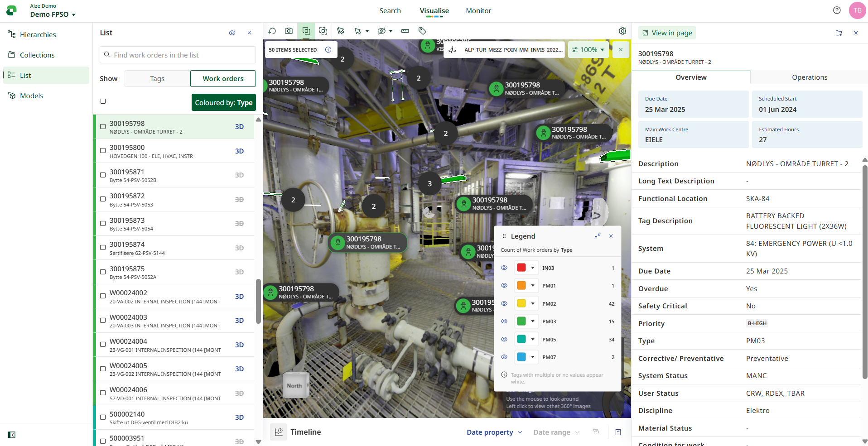Minimize the Legend panel
This screenshot has width=868, height=446.
tap(598, 236)
